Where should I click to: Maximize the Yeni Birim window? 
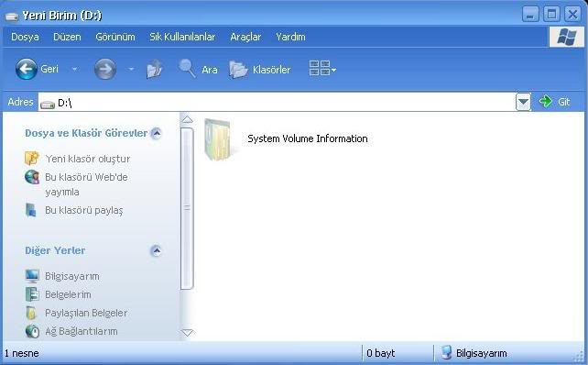551,15
